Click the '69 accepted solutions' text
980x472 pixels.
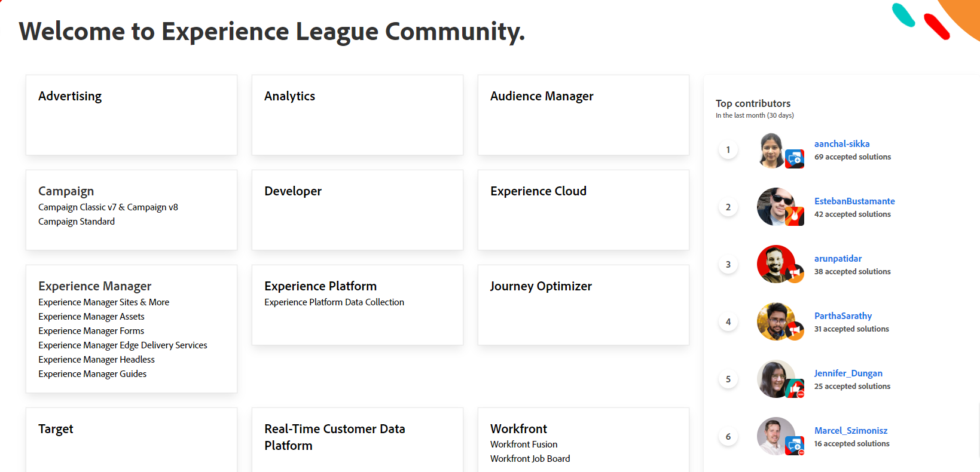click(853, 157)
